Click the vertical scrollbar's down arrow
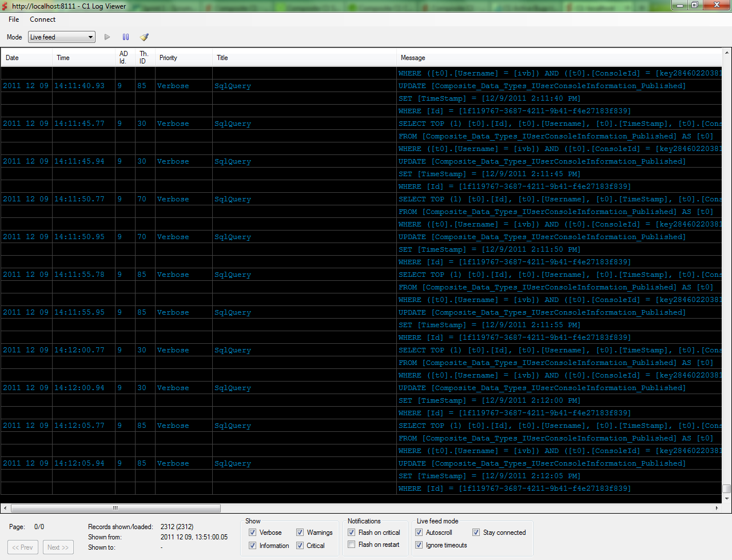Screen dimensions: 732x560 click(726, 498)
